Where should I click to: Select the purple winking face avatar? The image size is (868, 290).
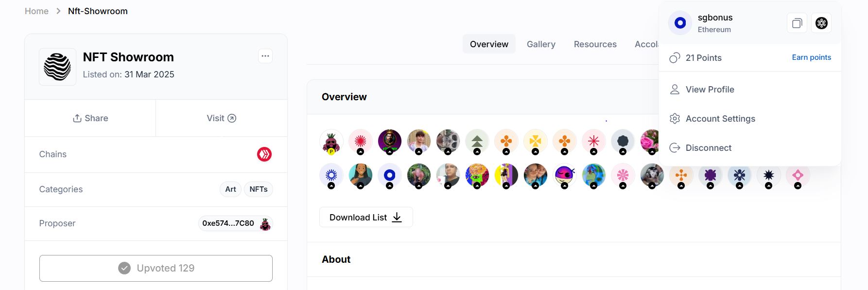coord(565,176)
